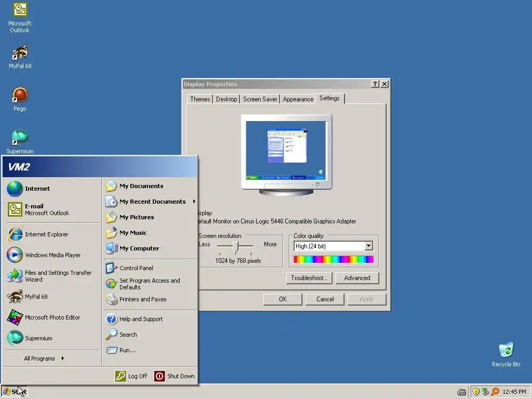Open Set Program Access and Defaults
Image resolution: width=532 pixels, height=399 pixels.
point(150,284)
